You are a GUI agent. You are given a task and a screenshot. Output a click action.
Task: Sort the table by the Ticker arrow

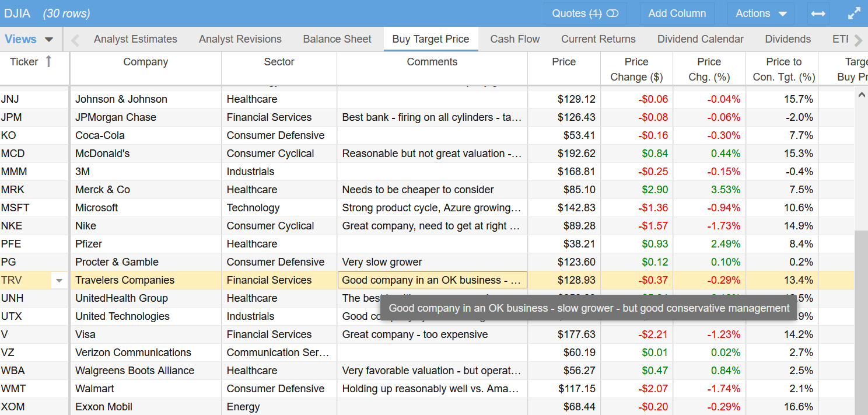point(48,61)
